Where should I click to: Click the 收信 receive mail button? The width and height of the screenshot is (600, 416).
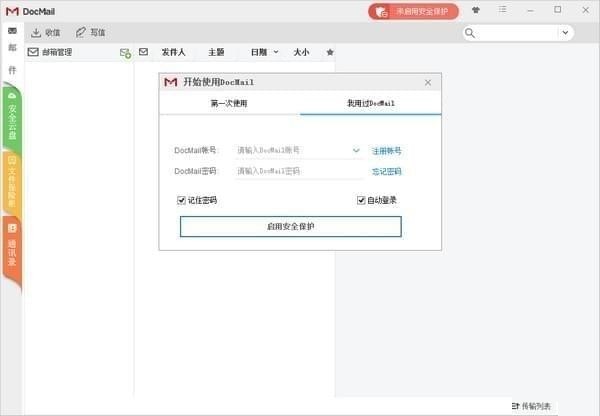coord(46,33)
